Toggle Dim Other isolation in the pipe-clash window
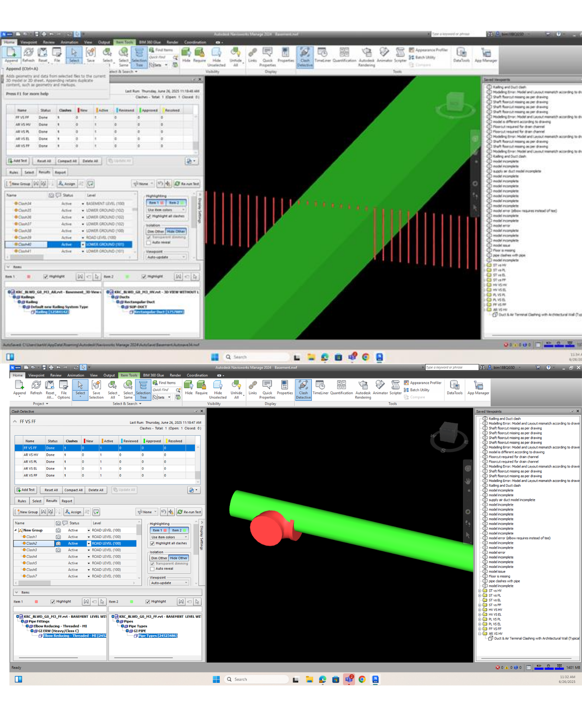This screenshot has height=728, width=582. pyautogui.click(x=159, y=558)
